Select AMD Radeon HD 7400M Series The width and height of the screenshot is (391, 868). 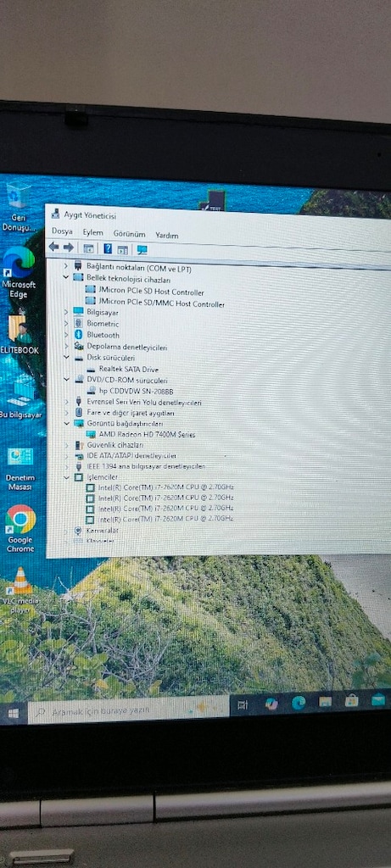[x=147, y=435]
